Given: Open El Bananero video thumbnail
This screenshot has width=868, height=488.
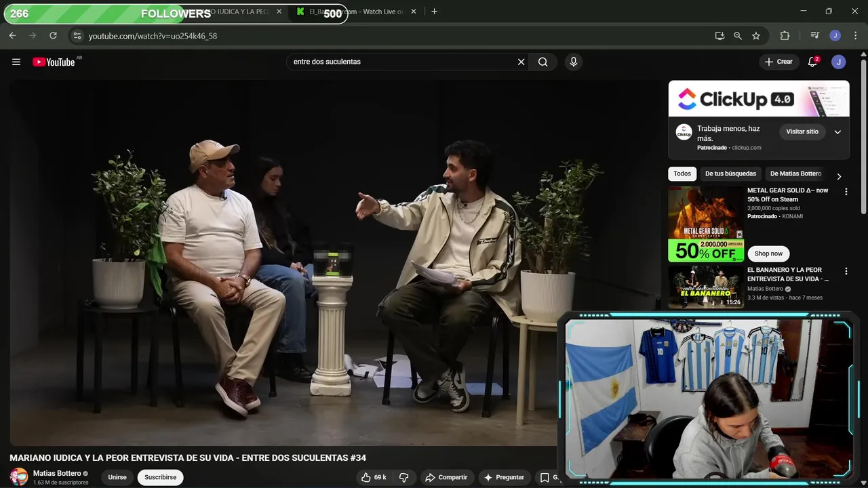Looking at the screenshot, I should 706,287.
